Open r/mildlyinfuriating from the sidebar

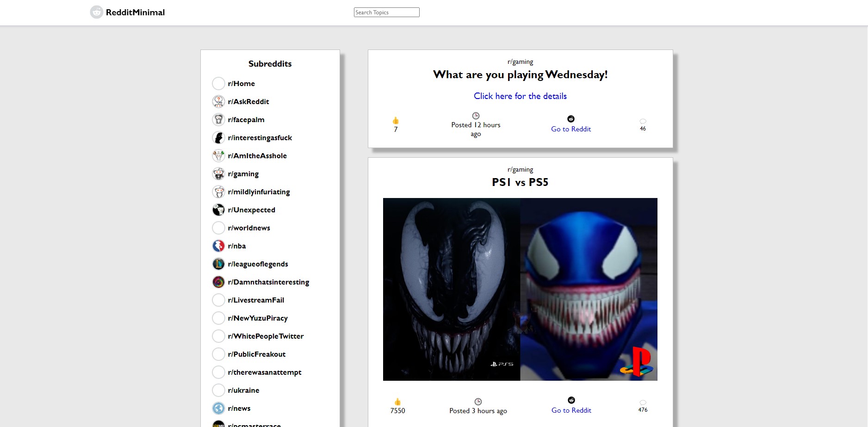(x=259, y=192)
